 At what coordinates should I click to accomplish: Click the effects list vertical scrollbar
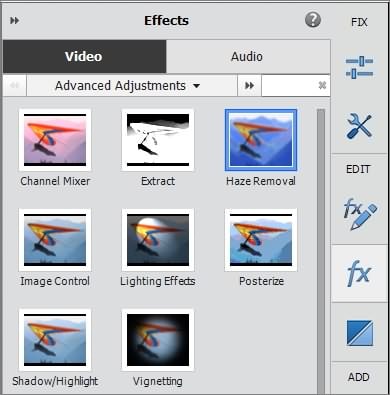pyautogui.click(x=321, y=250)
